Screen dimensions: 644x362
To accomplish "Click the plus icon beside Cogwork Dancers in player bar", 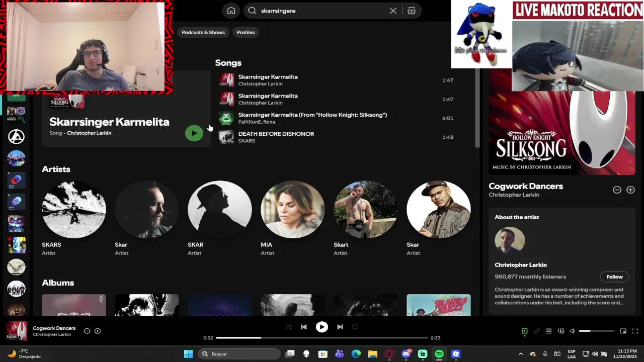I will pos(98,331).
